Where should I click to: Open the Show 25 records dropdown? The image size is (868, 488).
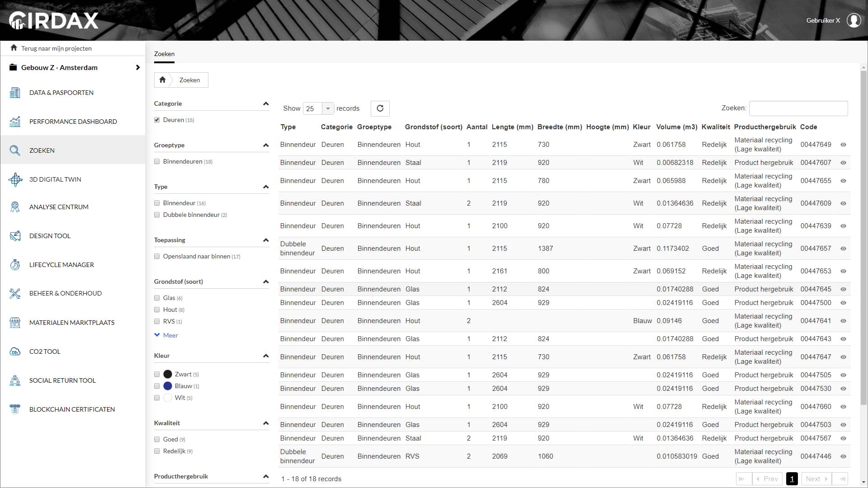pyautogui.click(x=318, y=108)
